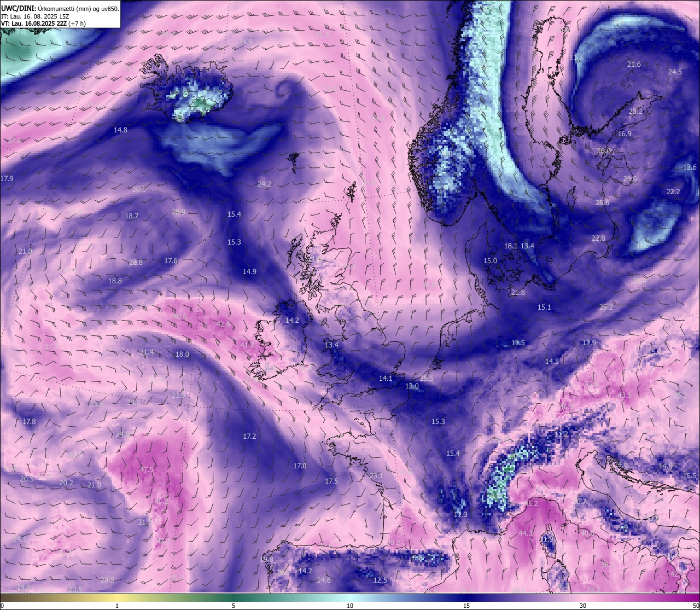Click the map value '23.1'

click(376, 476)
